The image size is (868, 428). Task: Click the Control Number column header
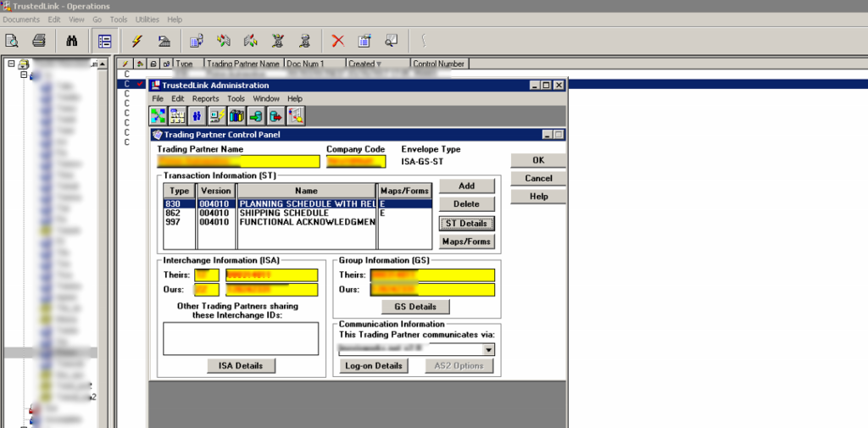tap(439, 64)
